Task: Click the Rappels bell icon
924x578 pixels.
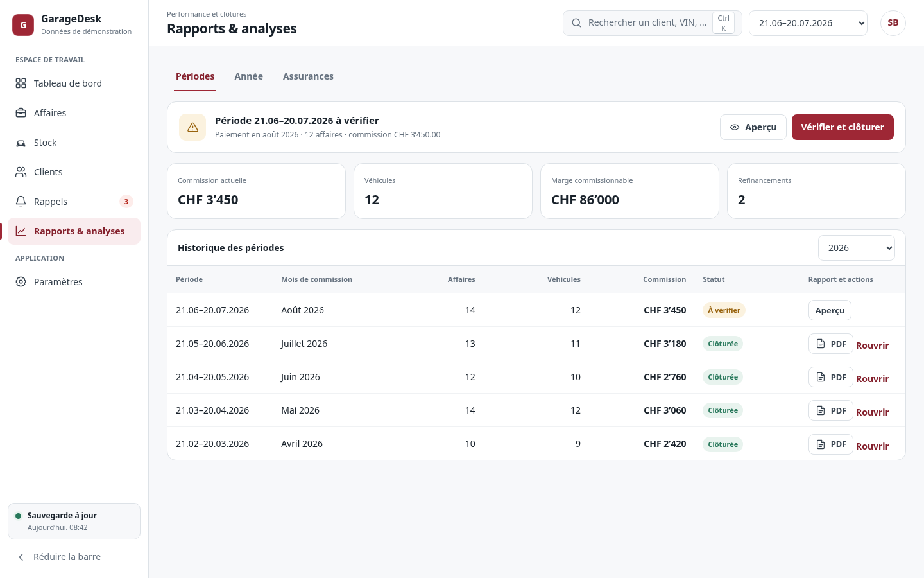Action: [x=21, y=202]
